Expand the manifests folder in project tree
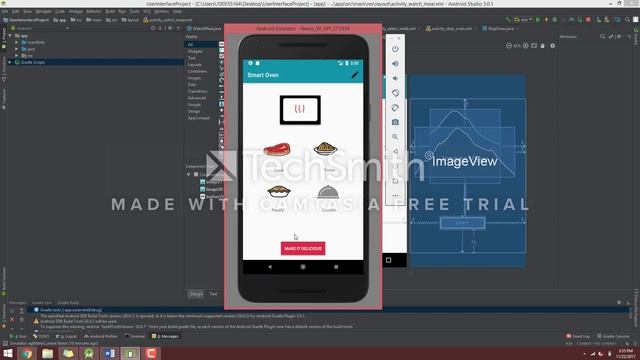This screenshot has height=360, width=640. [x=17, y=42]
